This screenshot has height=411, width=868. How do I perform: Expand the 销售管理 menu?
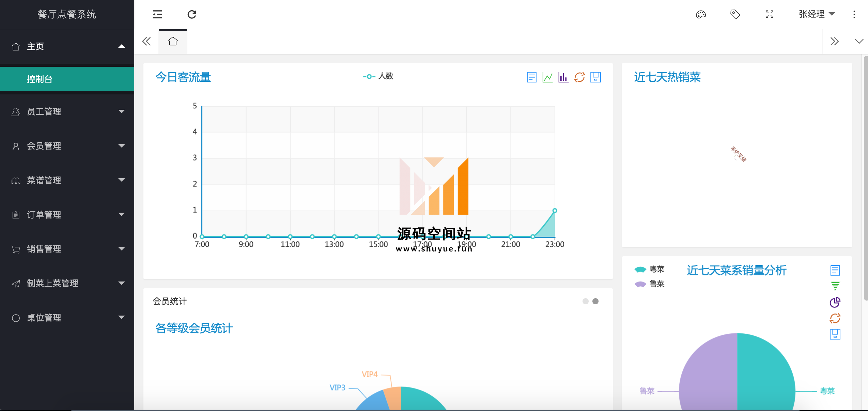click(x=67, y=249)
